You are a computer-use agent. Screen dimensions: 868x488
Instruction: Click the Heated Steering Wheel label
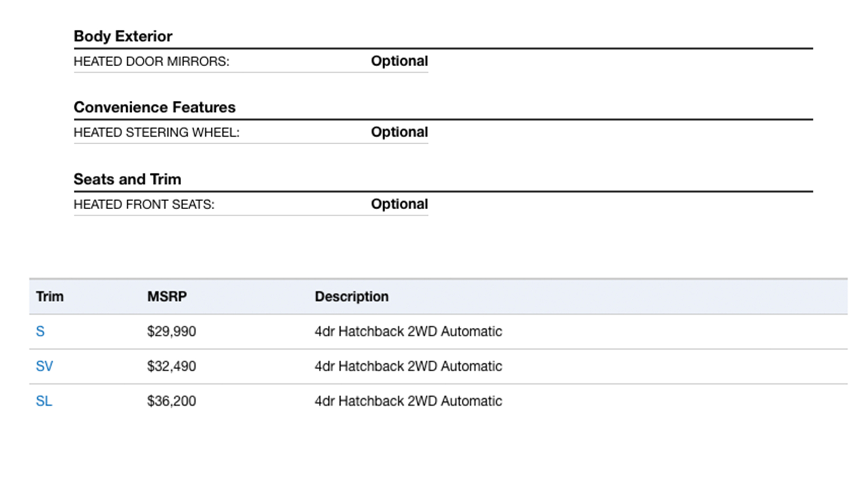click(x=157, y=133)
